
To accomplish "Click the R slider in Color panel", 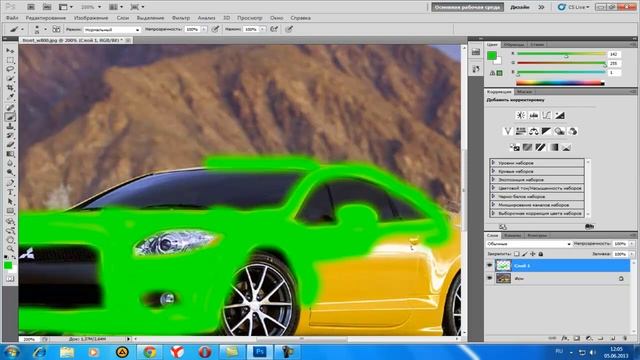I will pyautogui.click(x=561, y=54).
